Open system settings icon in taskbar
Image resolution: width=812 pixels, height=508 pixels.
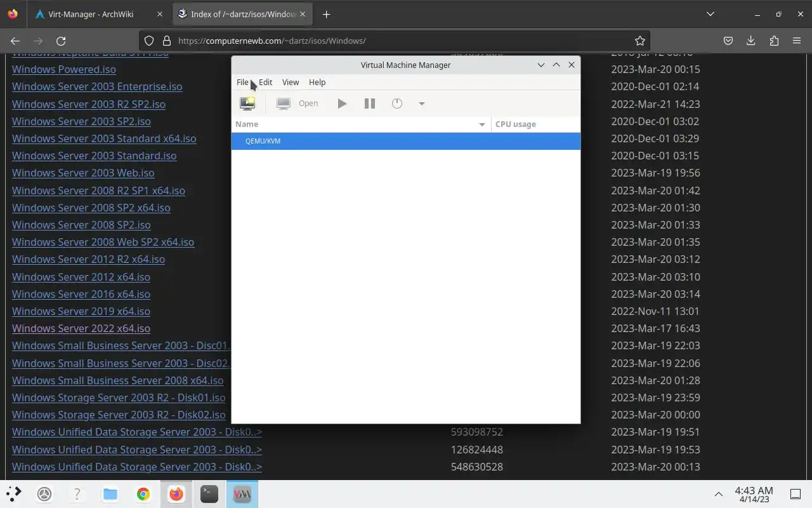(44, 494)
